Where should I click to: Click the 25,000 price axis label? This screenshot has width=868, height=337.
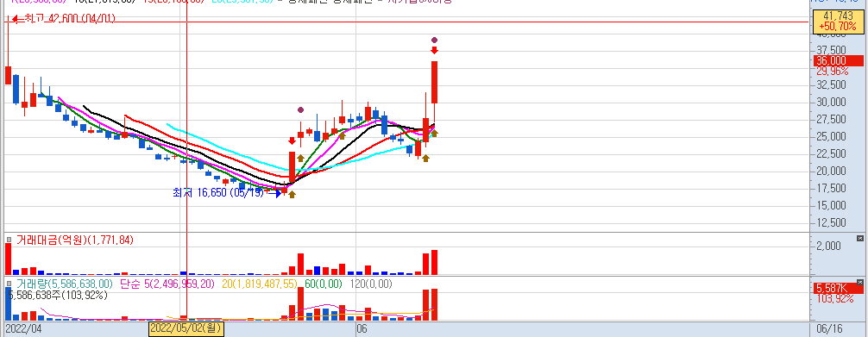[831, 137]
